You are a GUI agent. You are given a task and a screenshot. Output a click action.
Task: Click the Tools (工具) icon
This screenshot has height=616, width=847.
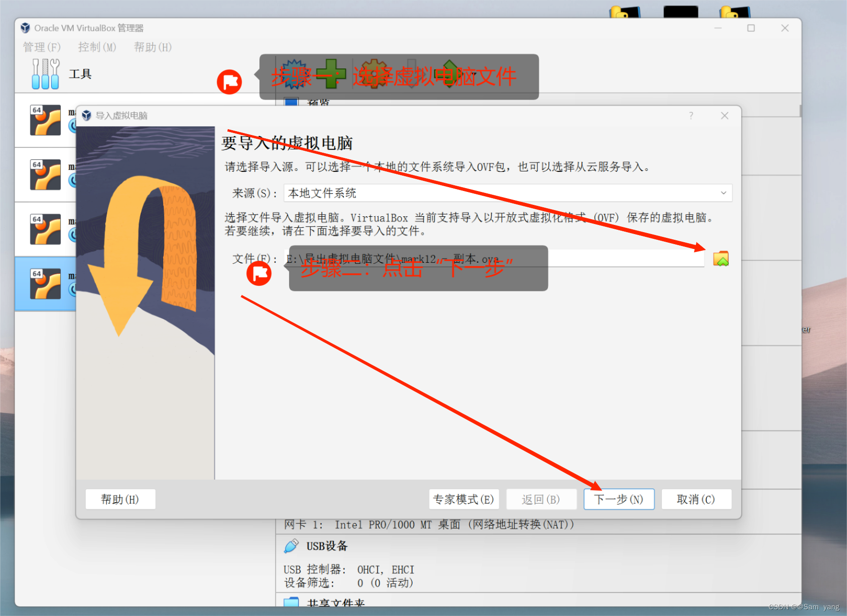coord(45,74)
